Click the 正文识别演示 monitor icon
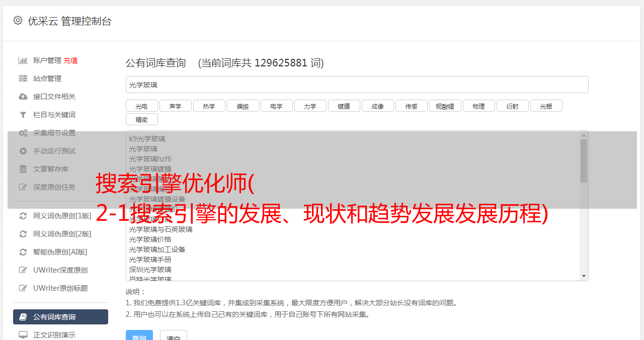This screenshot has height=340, width=644. point(23,335)
